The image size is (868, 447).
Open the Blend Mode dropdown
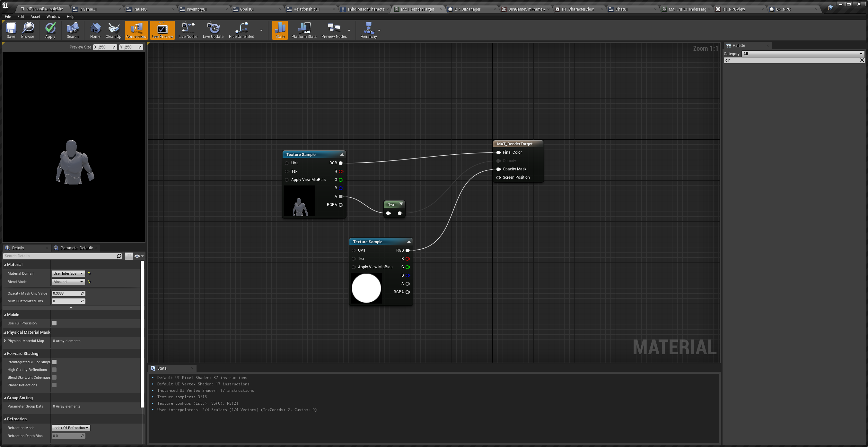tap(68, 282)
